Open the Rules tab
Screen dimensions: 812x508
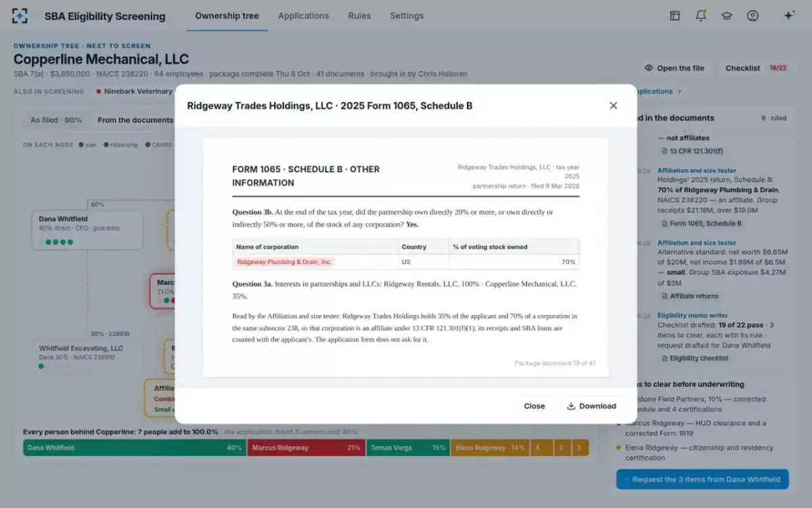coord(359,16)
